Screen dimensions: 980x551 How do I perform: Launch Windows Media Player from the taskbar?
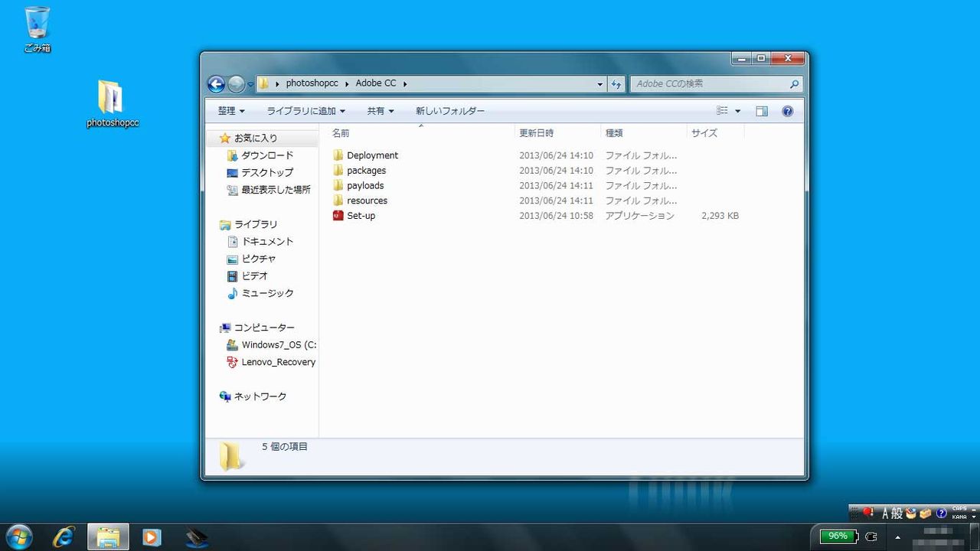152,537
